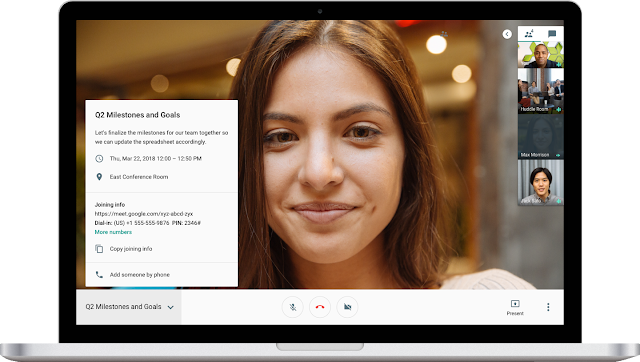This screenshot has height=362, width=640.
Task: Click the phone icon in meeting details
Action: (99, 275)
